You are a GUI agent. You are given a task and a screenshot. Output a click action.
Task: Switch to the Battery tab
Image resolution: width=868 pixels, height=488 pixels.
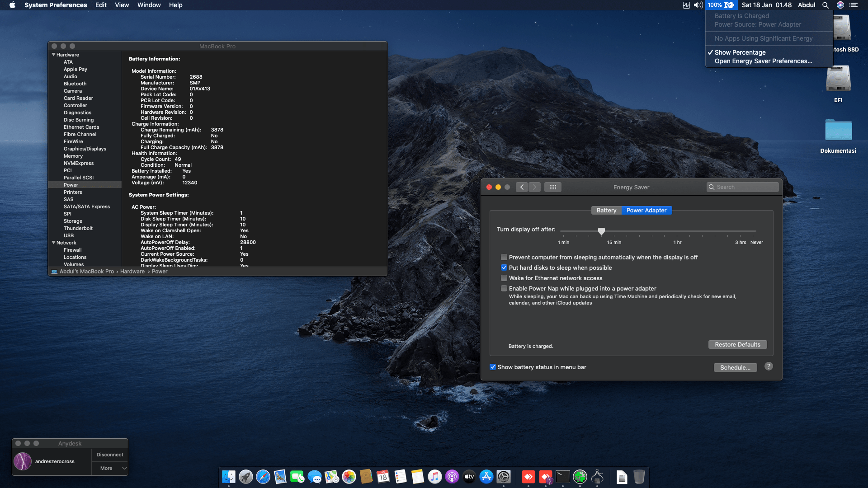[x=606, y=211]
